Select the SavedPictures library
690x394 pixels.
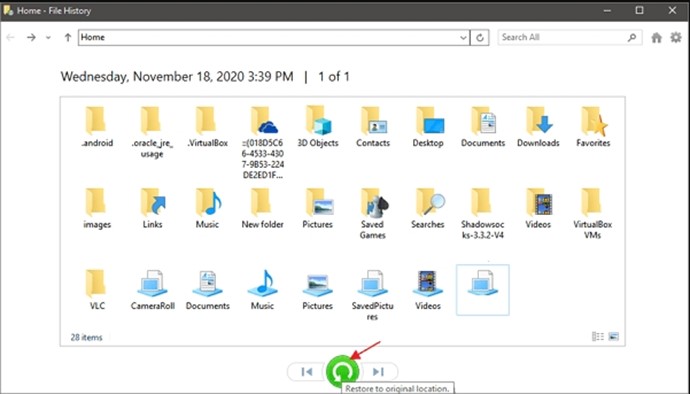pyautogui.click(x=372, y=295)
